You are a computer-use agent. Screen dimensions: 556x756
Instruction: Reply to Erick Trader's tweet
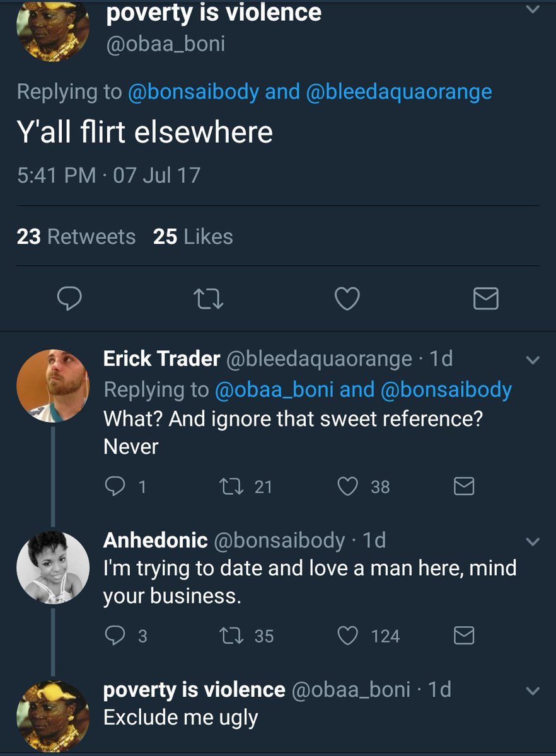pos(115,486)
